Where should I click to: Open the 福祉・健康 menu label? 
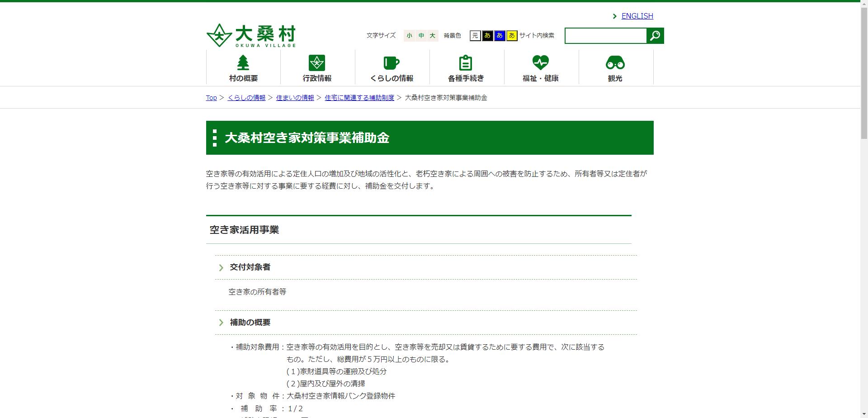[540, 78]
